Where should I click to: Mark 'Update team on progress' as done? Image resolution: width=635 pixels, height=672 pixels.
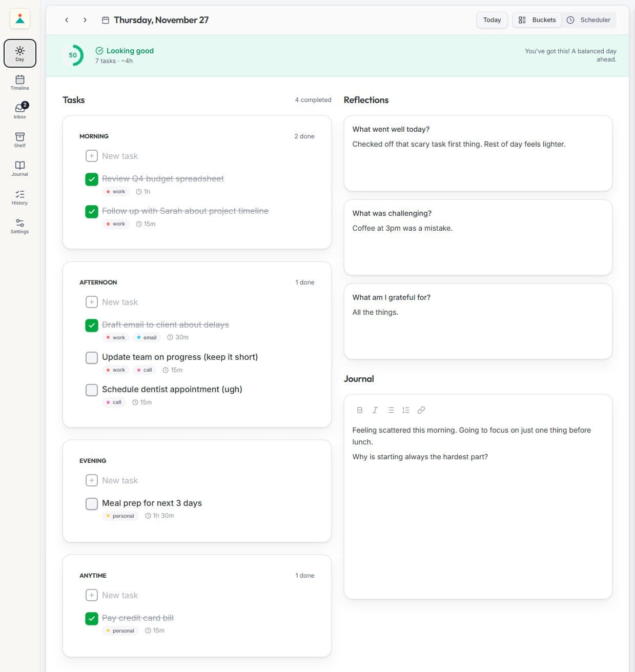[91, 358]
